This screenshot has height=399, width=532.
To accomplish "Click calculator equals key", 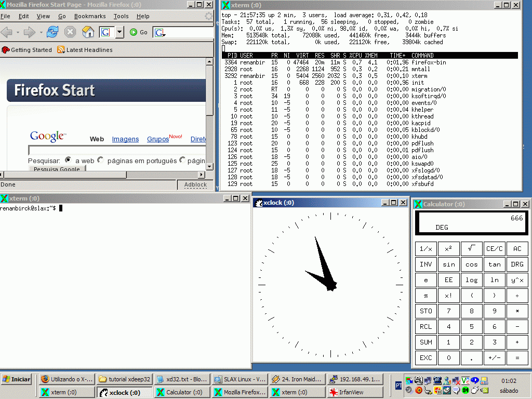I will 517,358.
